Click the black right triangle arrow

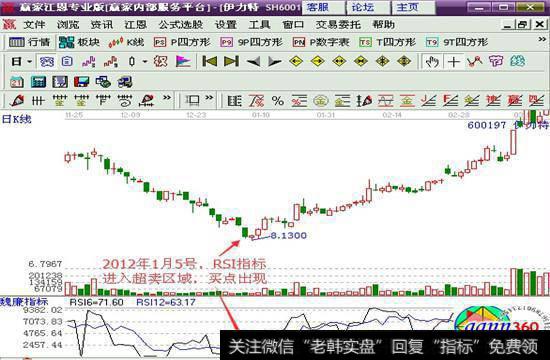pyautogui.click(x=275, y=62)
